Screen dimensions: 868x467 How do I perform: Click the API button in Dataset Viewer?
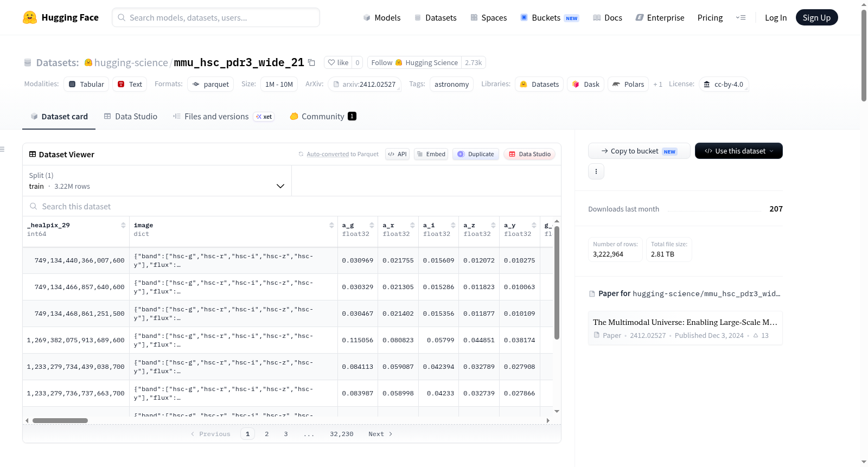click(397, 154)
